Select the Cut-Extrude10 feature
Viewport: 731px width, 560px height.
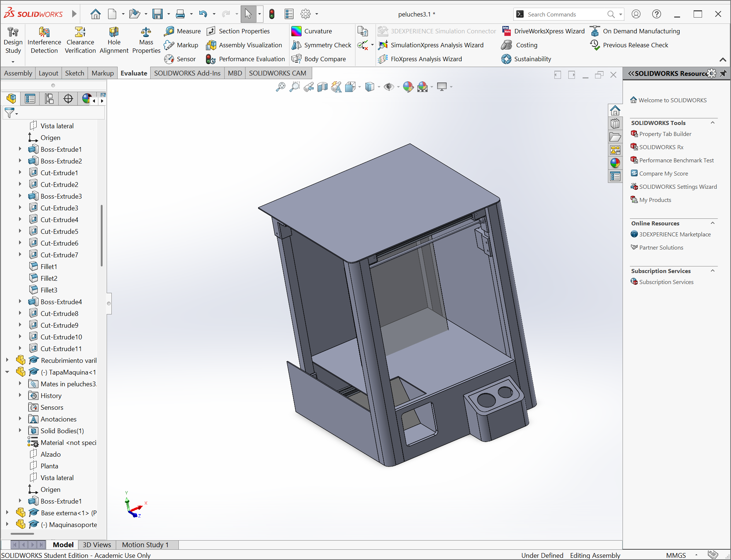(61, 337)
